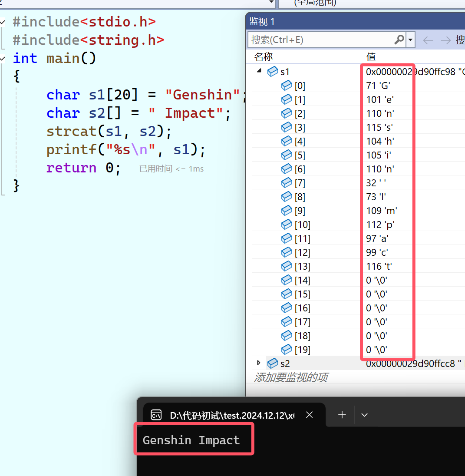Click cube icon of element [6]
The width and height of the screenshot is (465, 476).
point(287,169)
